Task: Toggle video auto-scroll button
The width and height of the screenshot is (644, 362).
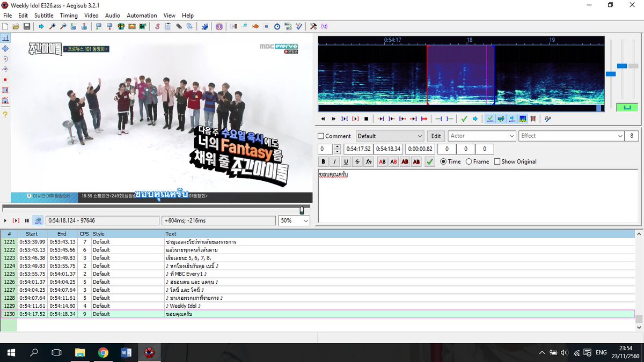Action: click(38, 220)
